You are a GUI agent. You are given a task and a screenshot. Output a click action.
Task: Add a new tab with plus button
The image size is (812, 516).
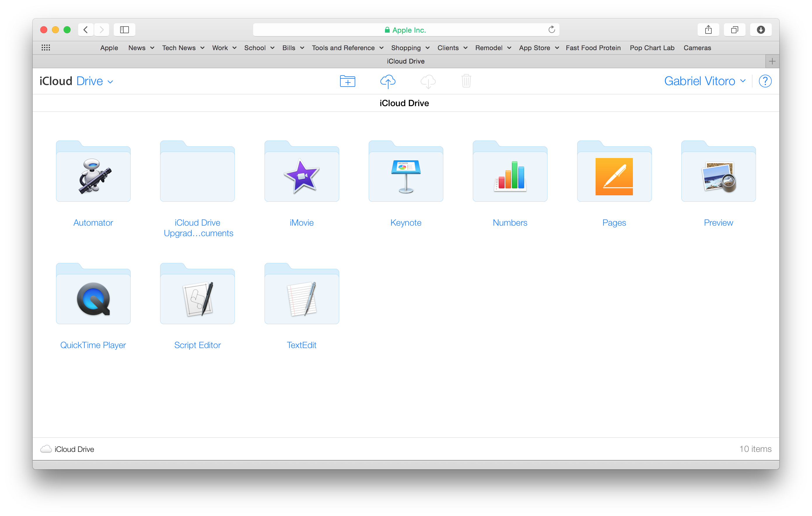[x=772, y=61]
